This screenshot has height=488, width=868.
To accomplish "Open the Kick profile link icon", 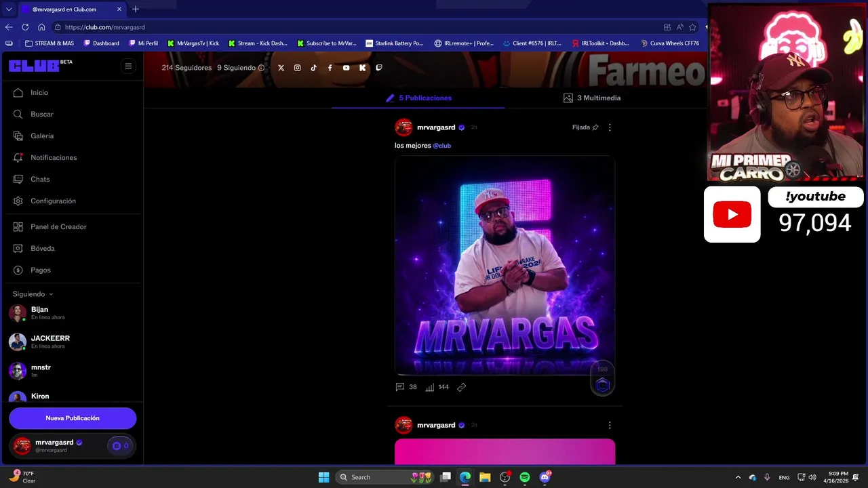I will pos(362,68).
